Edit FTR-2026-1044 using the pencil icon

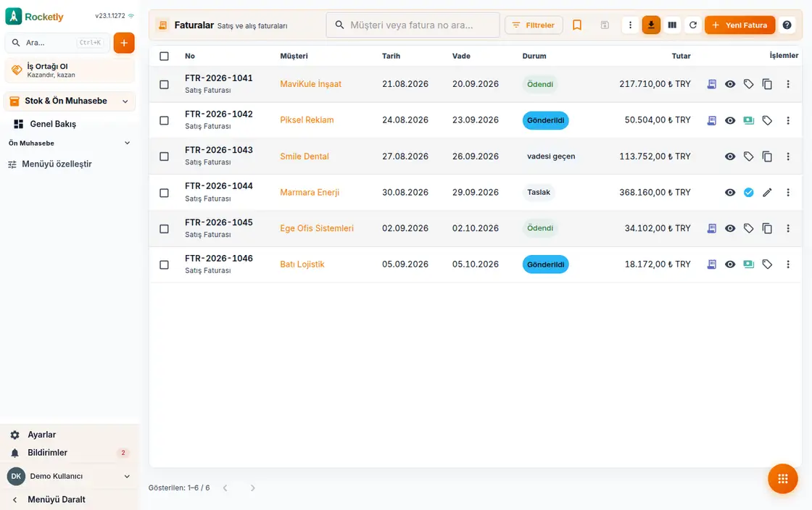pyautogui.click(x=767, y=193)
